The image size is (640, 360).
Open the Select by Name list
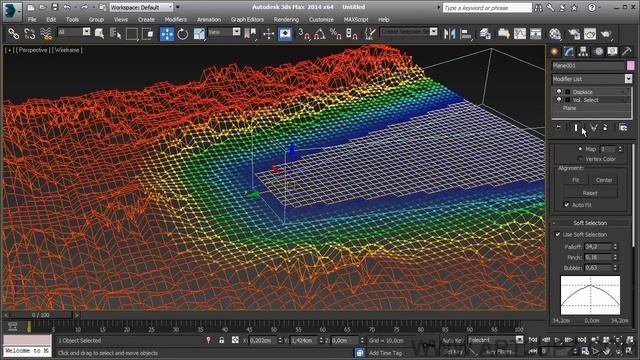tap(116, 34)
